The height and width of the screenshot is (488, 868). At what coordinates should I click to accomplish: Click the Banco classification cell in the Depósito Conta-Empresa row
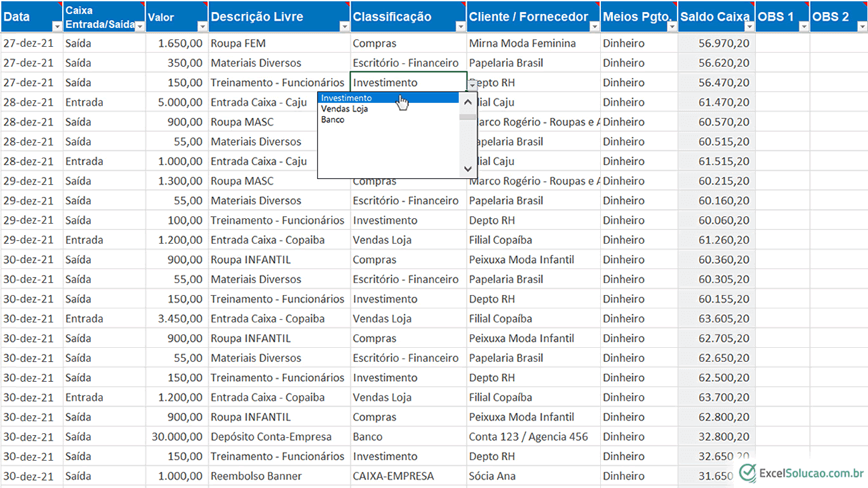point(409,437)
